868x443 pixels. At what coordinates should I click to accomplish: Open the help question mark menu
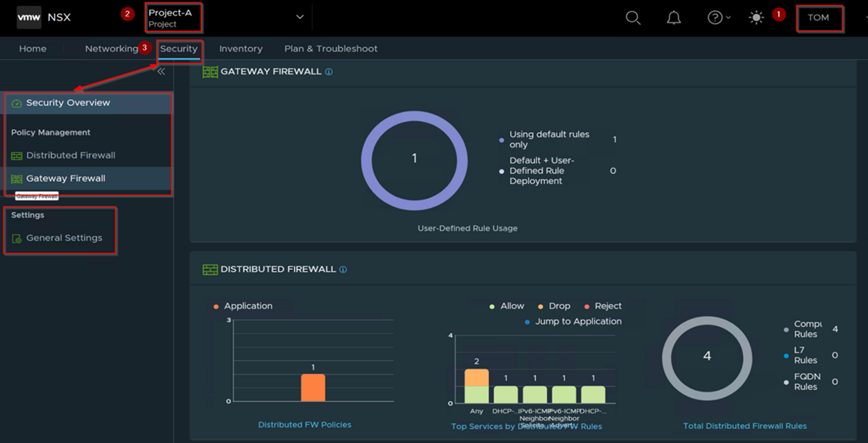coord(718,18)
